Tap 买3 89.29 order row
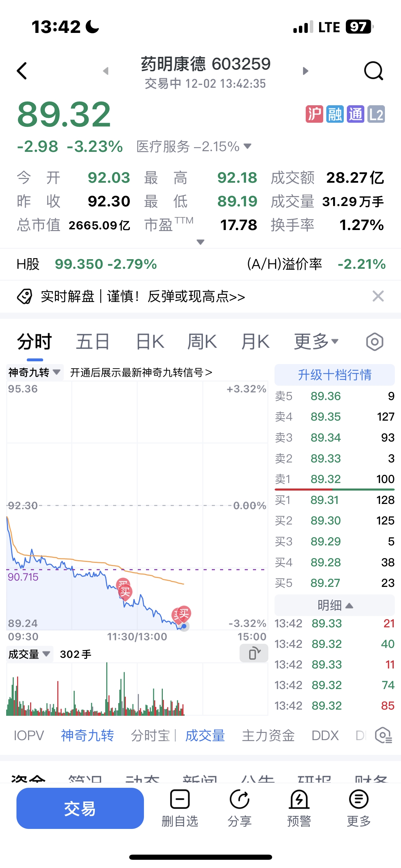The height and width of the screenshot is (868, 401). [x=335, y=541]
